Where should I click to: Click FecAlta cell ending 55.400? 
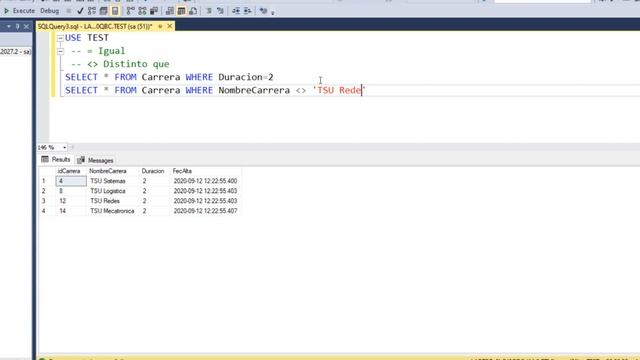(205, 181)
